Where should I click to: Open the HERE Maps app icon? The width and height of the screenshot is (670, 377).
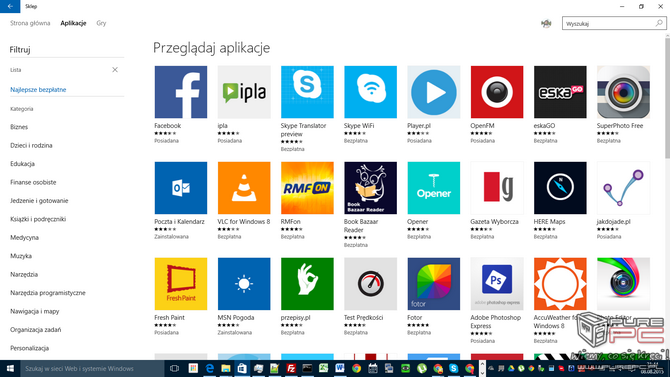pyautogui.click(x=560, y=188)
